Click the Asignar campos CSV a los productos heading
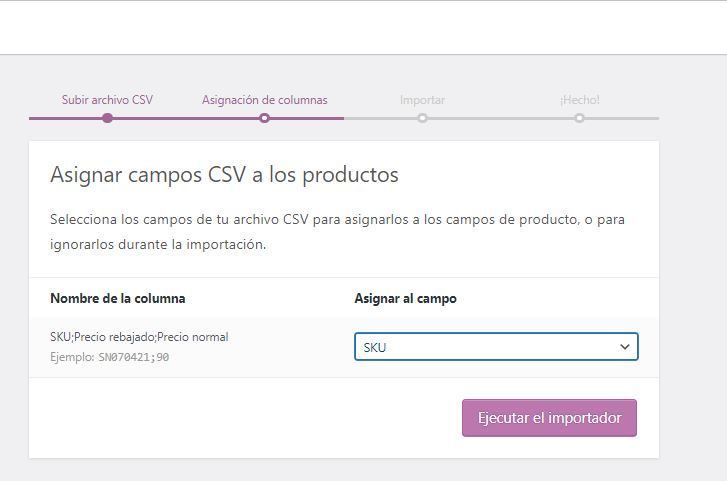This screenshot has height=481, width=727. coord(224,175)
